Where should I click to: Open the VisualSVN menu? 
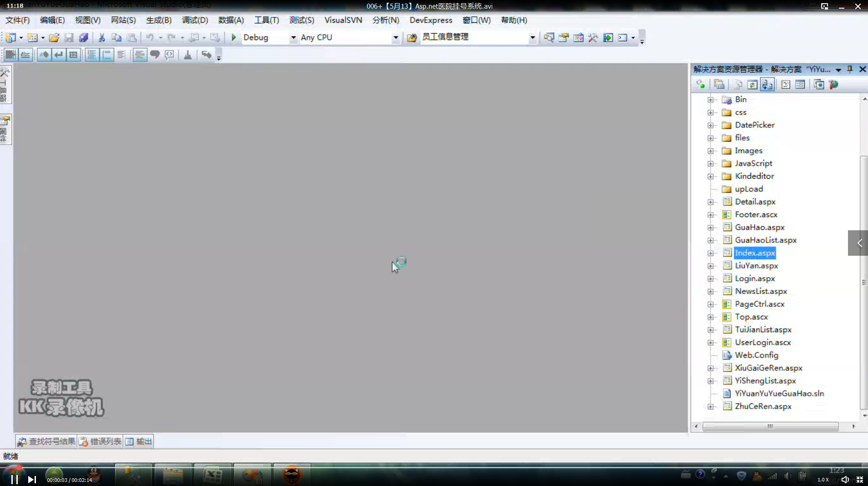pyautogui.click(x=343, y=20)
